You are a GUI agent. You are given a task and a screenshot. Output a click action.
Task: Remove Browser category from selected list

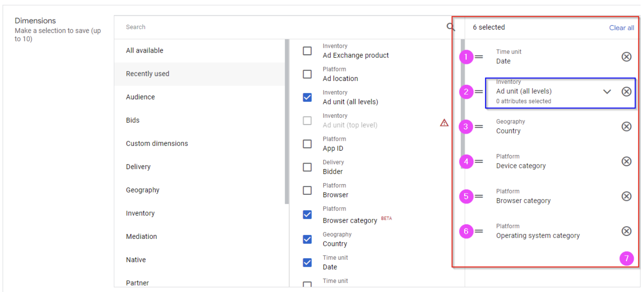(x=626, y=196)
